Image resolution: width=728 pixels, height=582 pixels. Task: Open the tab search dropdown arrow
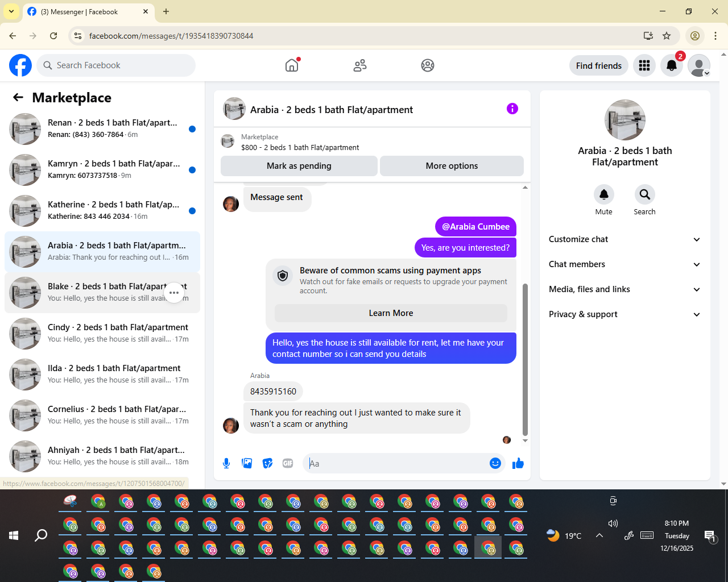pyautogui.click(x=11, y=11)
